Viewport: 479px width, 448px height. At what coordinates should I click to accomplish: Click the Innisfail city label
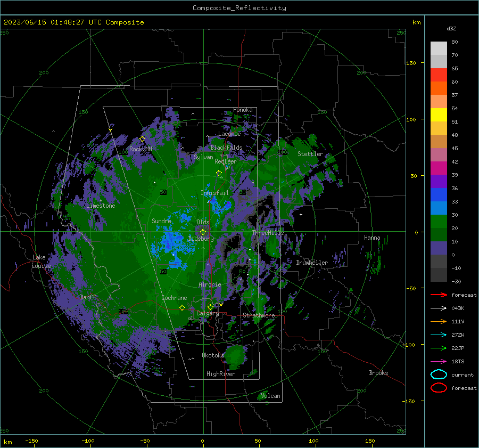pyautogui.click(x=214, y=193)
